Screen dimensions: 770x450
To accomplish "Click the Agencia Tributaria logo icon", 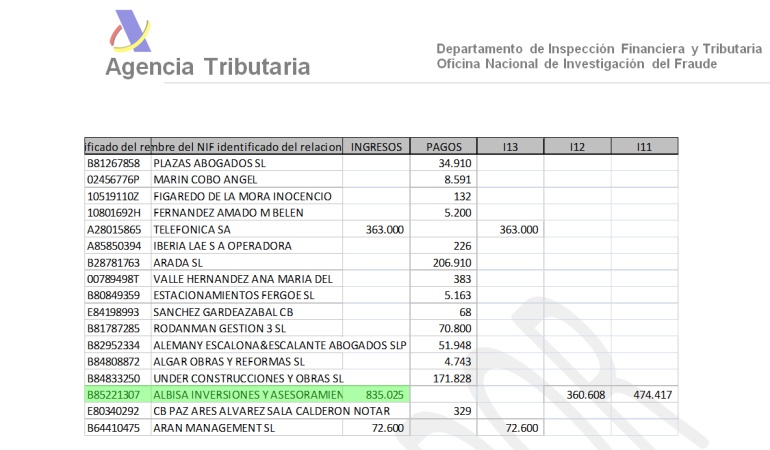I will click(x=130, y=31).
